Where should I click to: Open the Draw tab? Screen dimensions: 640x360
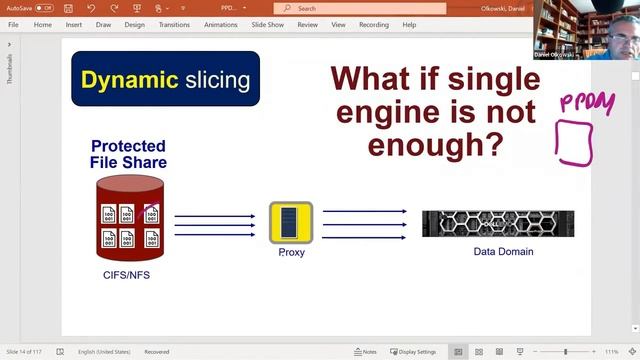tap(103, 24)
